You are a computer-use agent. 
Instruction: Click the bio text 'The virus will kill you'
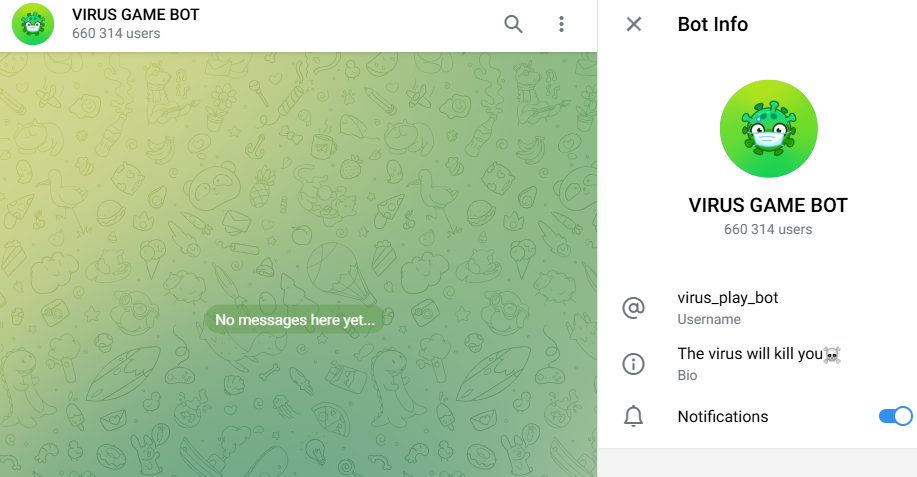click(748, 354)
